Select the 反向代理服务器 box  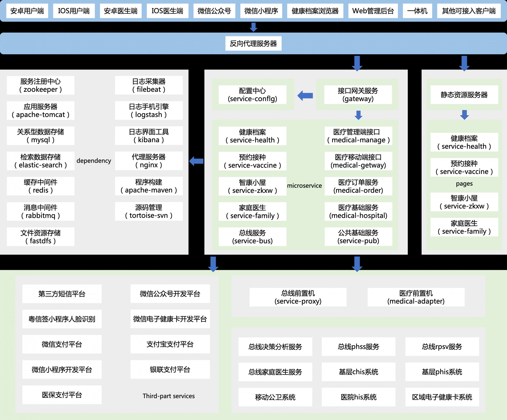point(253,43)
